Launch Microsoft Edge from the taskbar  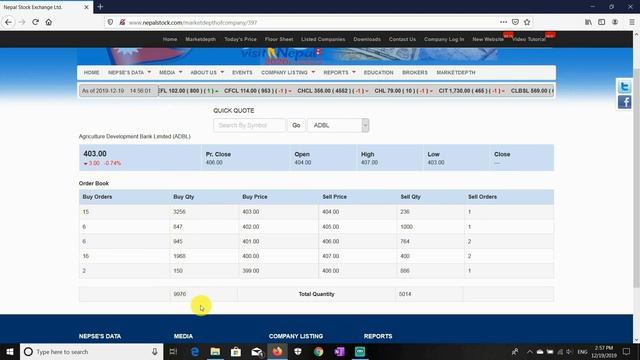point(195,351)
